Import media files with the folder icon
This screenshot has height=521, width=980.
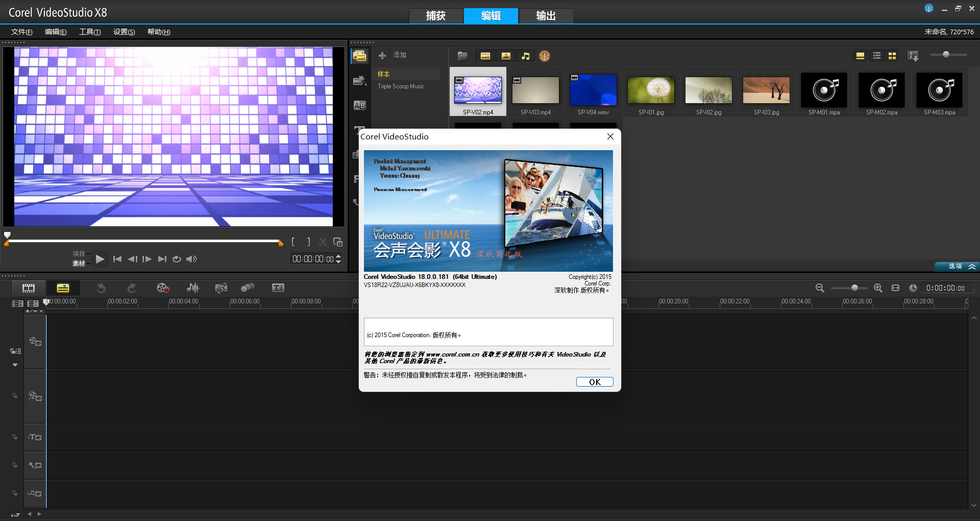tap(462, 56)
